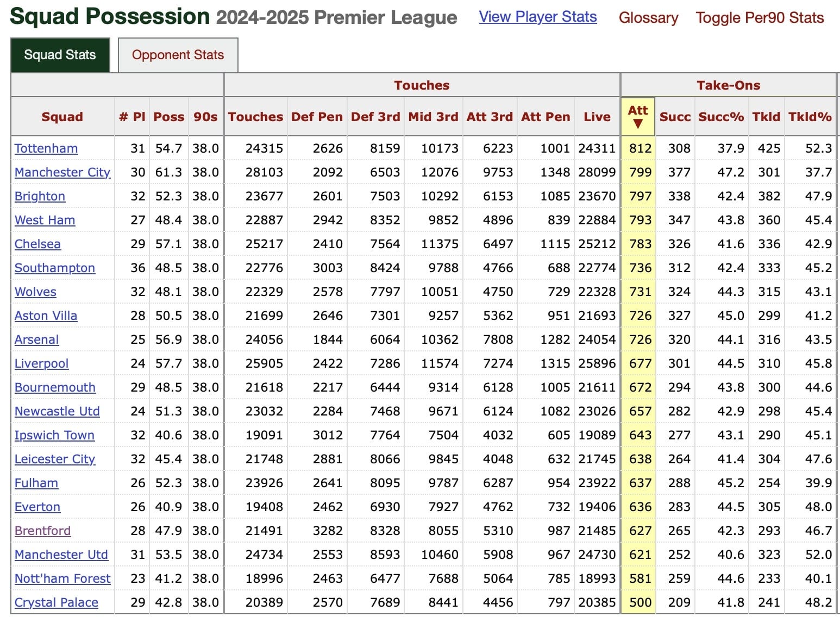Toggle Per90 Stats
The width and height of the screenshot is (840, 617).
point(760,18)
